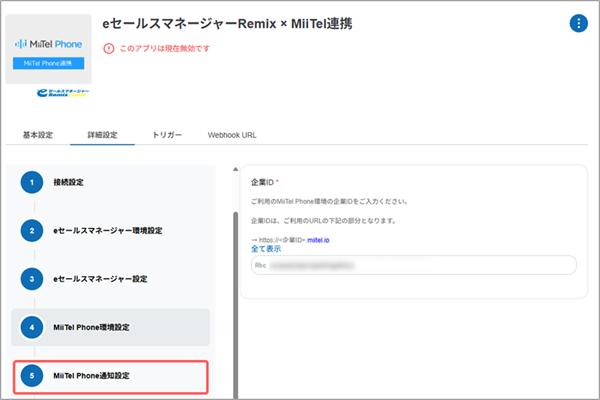Click the step 3 number circle

coord(32,278)
